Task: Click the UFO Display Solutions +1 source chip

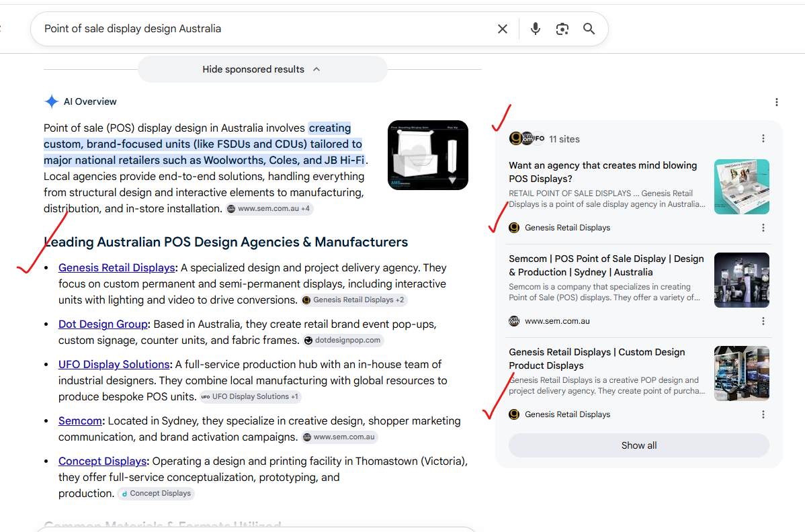Action: click(x=250, y=396)
